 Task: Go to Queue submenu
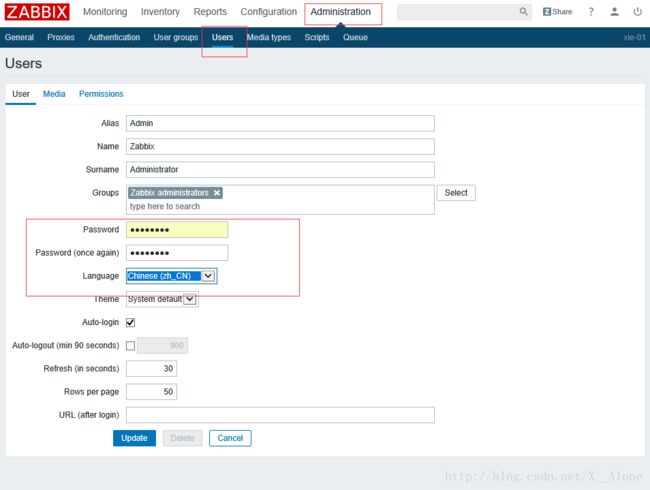point(355,37)
